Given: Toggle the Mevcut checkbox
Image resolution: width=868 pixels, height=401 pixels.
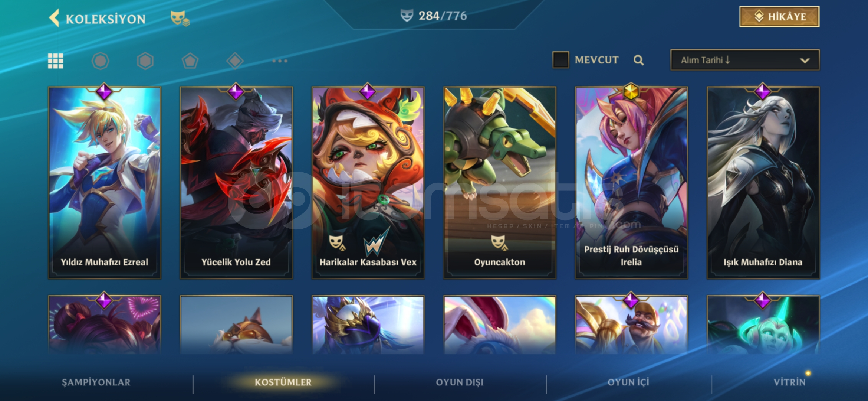Looking at the screenshot, I should pos(560,60).
